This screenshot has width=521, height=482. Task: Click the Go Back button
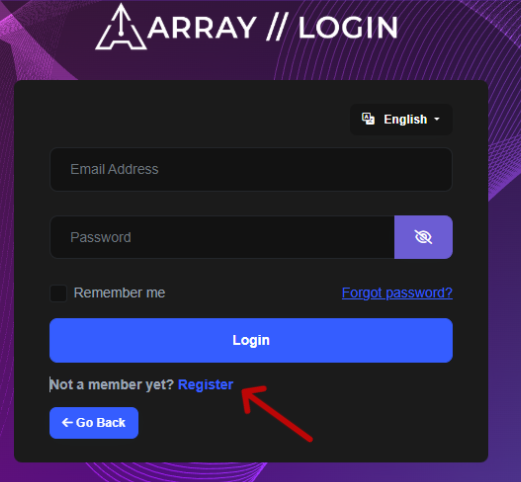(x=94, y=423)
